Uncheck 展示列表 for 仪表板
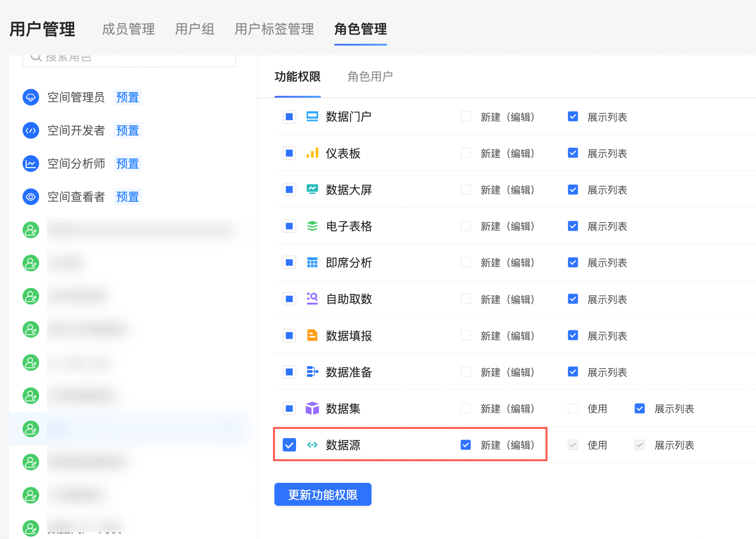The height and width of the screenshot is (539, 756). (573, 153)
